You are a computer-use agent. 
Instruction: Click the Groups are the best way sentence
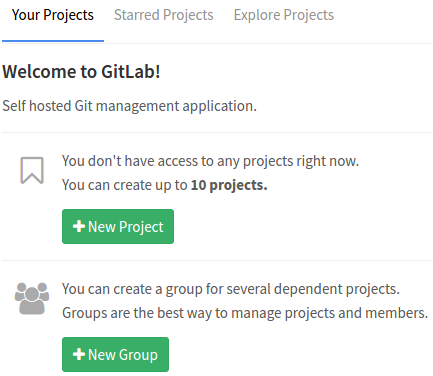(245, 313)
